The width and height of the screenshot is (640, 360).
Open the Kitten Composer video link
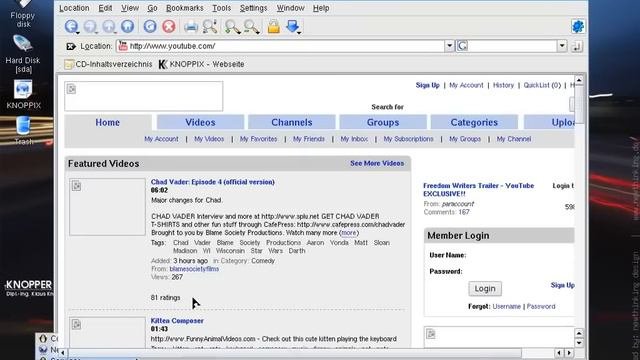177,321
